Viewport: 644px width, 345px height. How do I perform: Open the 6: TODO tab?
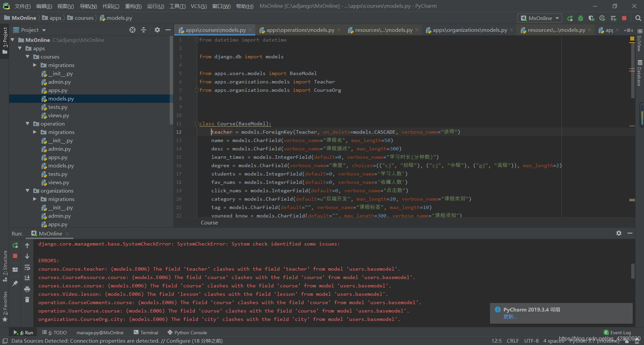(54, 333)
